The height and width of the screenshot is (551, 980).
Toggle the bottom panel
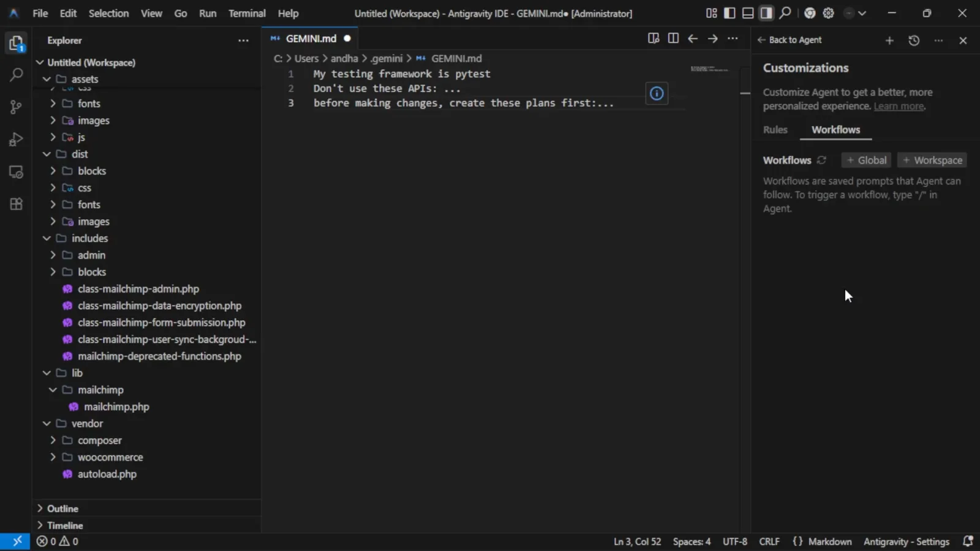(748, 13)
